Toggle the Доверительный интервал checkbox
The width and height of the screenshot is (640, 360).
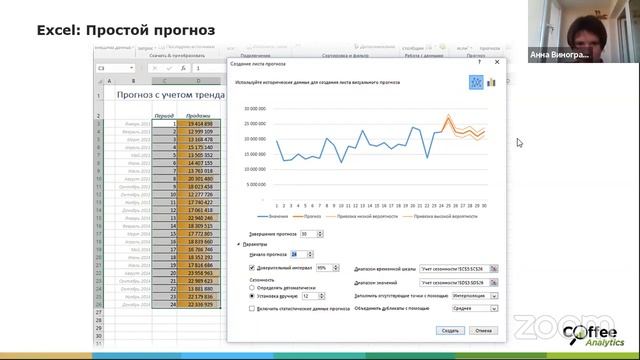tap(252, 268)
